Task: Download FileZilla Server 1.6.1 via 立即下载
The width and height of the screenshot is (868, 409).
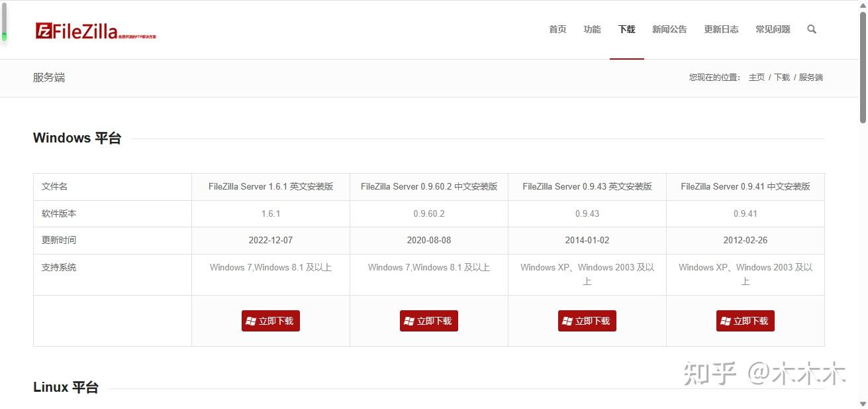Action: (x=271, y=321)
